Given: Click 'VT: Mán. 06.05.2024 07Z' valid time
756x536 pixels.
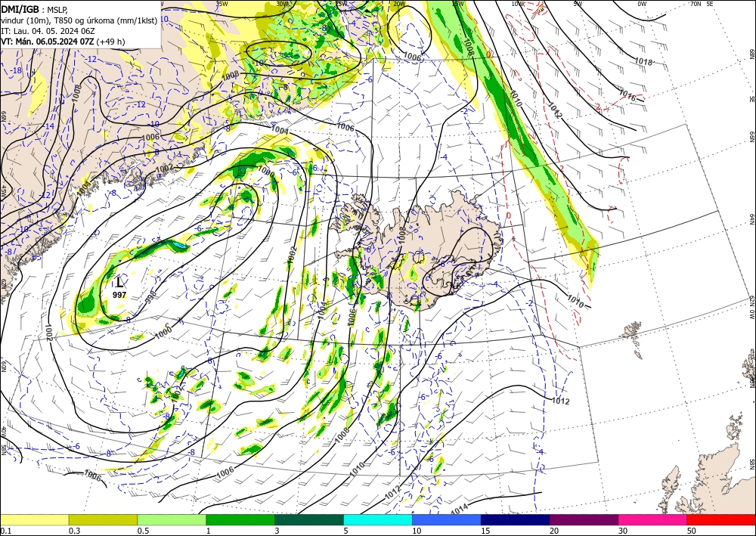Looking at the screenshot, I should tap(48, 42).
